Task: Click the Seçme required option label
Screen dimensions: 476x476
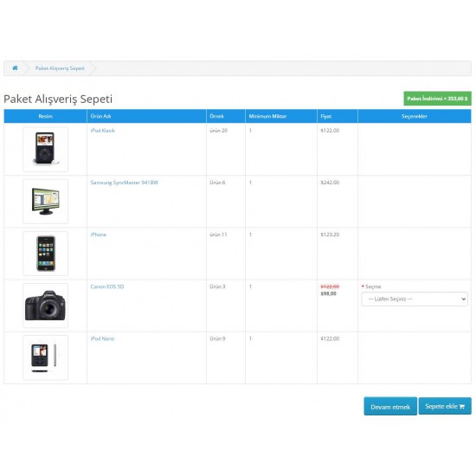Action: [x=373, y=286]
